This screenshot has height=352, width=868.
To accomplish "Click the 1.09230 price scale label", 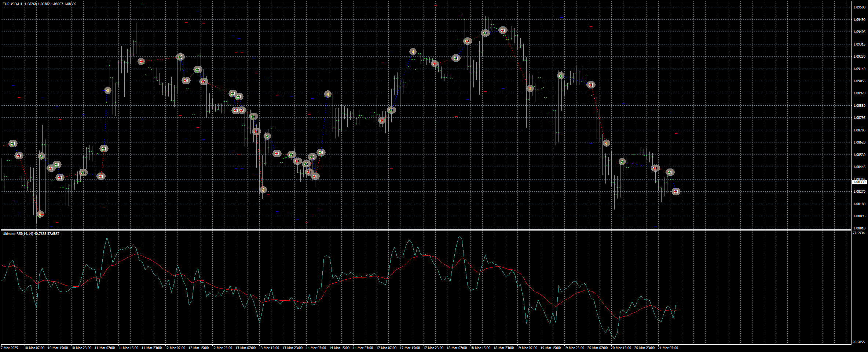I will coord(860,57).
